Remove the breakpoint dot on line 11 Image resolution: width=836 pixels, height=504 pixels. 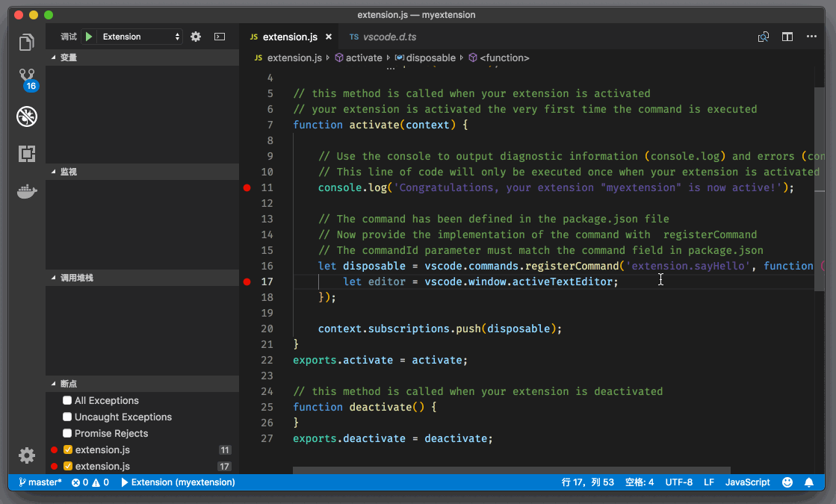247,188
